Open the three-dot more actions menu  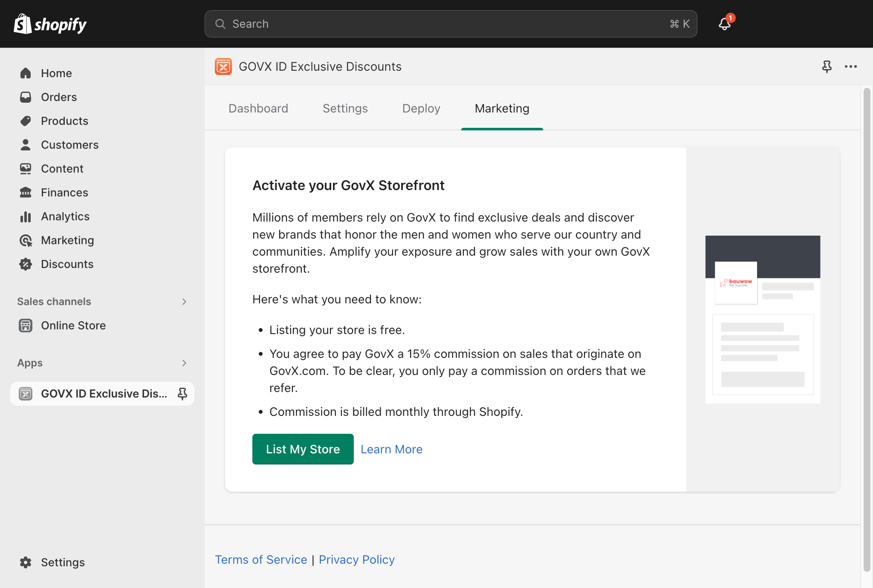tap(851, 66)
